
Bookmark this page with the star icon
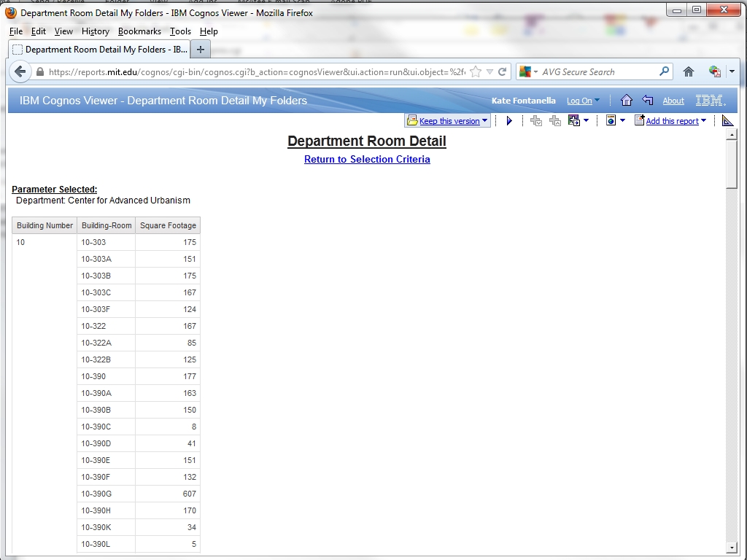point(476,71)
